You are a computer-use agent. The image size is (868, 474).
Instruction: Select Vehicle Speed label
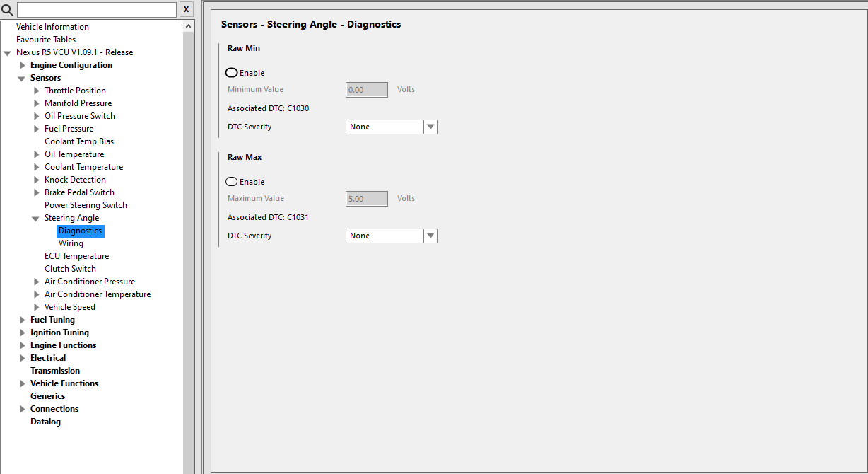coord(69,307)
